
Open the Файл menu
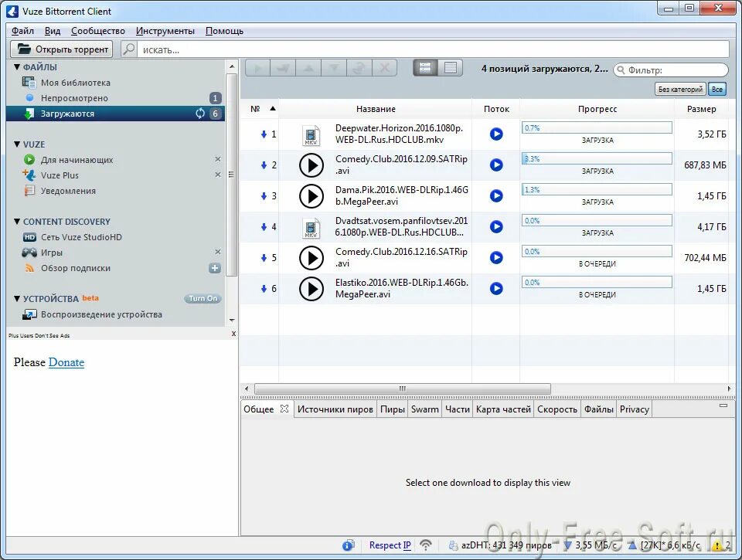pos(22,31)
